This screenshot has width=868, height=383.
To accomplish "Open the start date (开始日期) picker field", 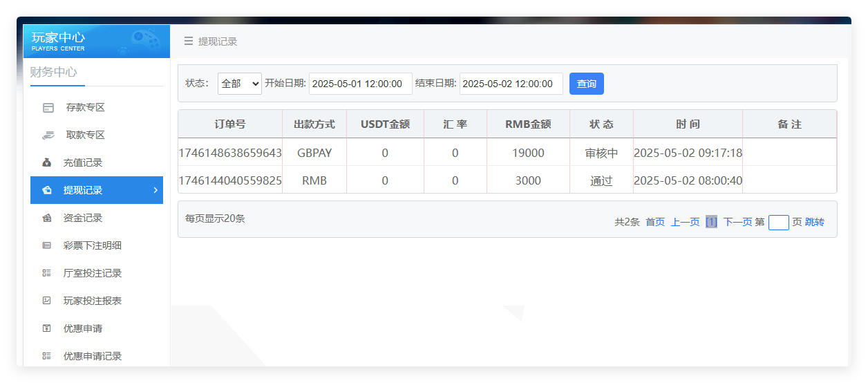I will [360, 84].
